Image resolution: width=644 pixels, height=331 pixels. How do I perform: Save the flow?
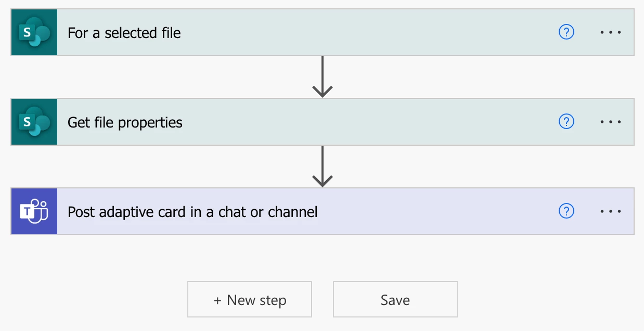(x=395, y=300)
